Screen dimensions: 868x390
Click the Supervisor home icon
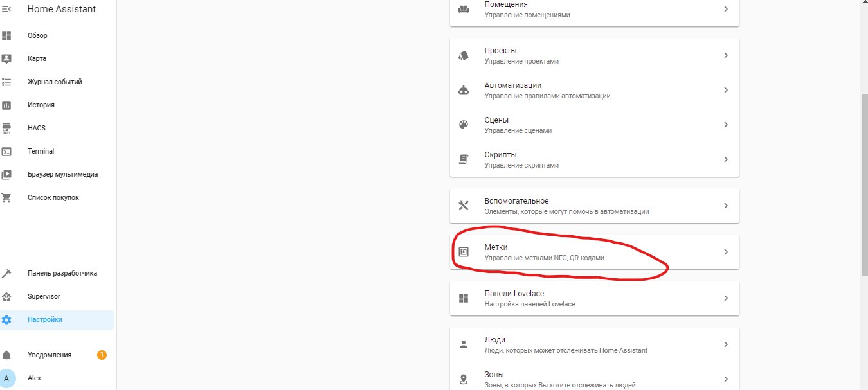pos(6,296)
